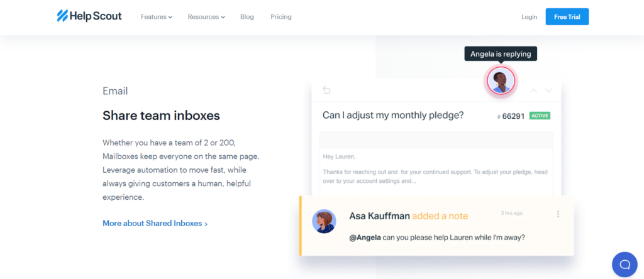This screenshot has height=279, width=644.
Task: Click the Help Scout logo
Action: click(x=89, y=16)
